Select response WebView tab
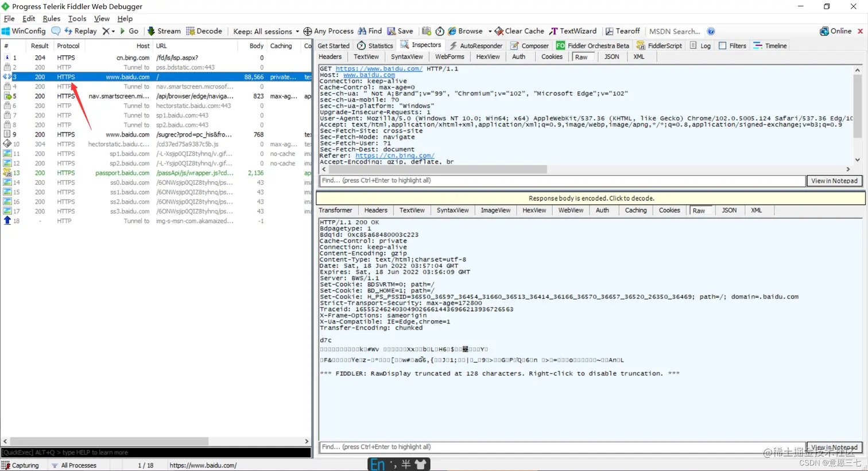The image size is (868, 471). (x=571, y=210)
